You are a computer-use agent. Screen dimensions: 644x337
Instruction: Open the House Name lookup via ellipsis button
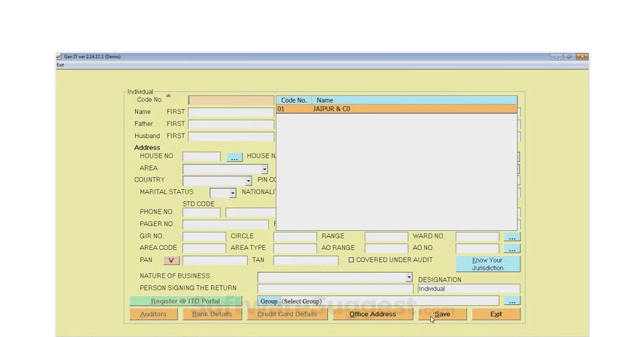235,157
